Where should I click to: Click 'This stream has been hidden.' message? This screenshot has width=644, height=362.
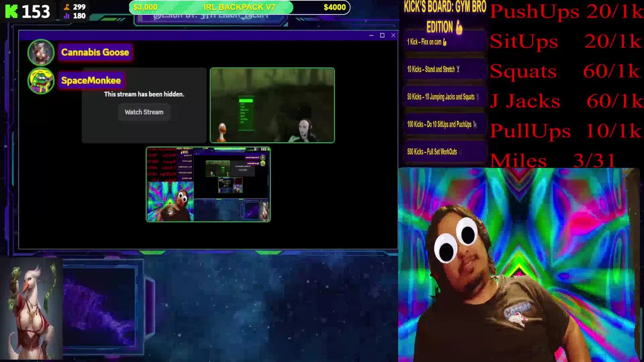coord(144,94)
